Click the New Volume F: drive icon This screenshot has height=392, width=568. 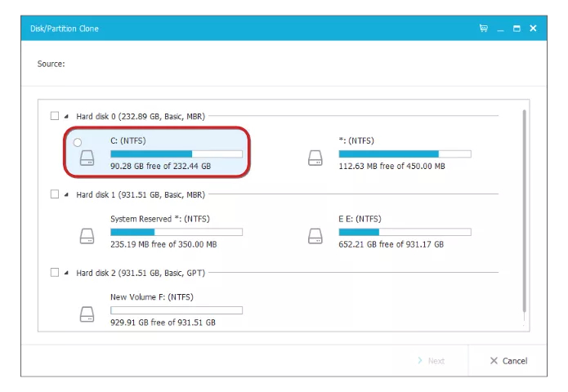(x=87, y=315)
